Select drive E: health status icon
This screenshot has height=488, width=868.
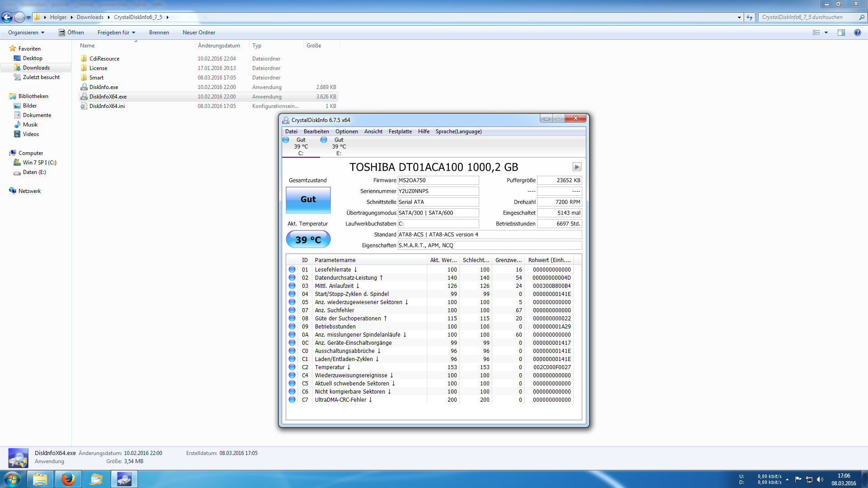pyautogui.click(x=324, y=140)
